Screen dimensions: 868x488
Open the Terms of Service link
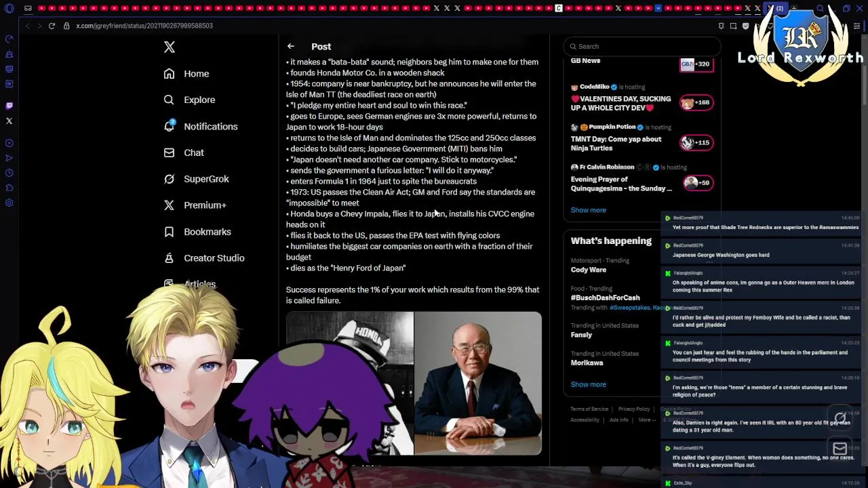589,409
